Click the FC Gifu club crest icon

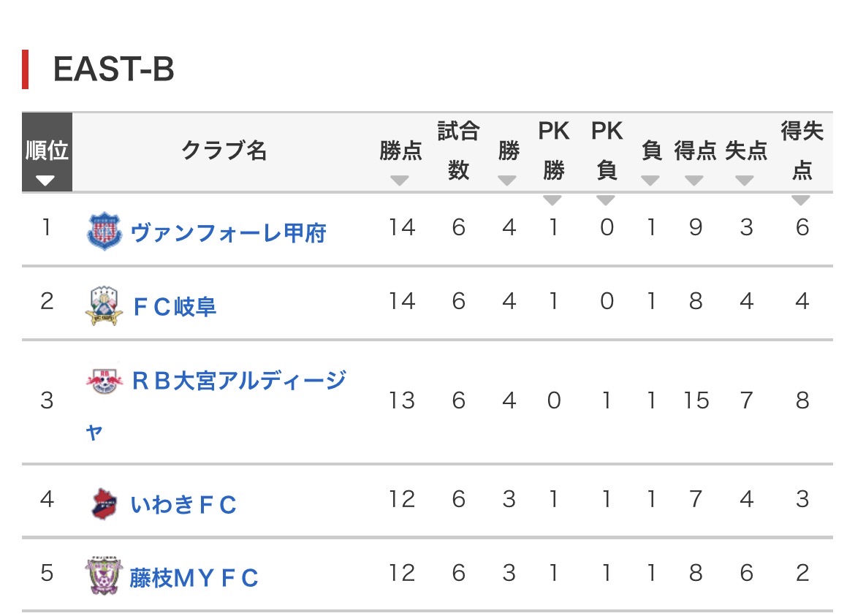click(x=104, y=305)
